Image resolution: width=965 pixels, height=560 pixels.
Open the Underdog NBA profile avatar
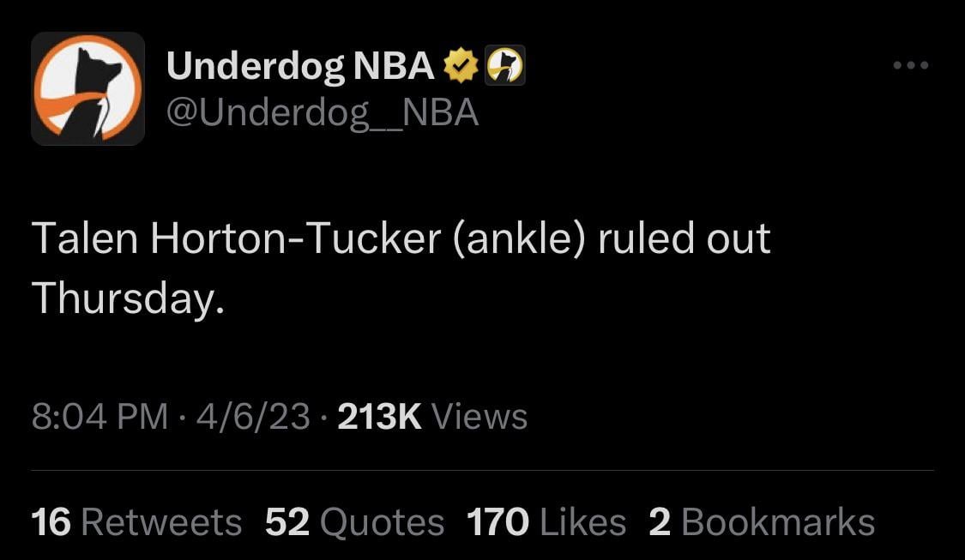87,88
